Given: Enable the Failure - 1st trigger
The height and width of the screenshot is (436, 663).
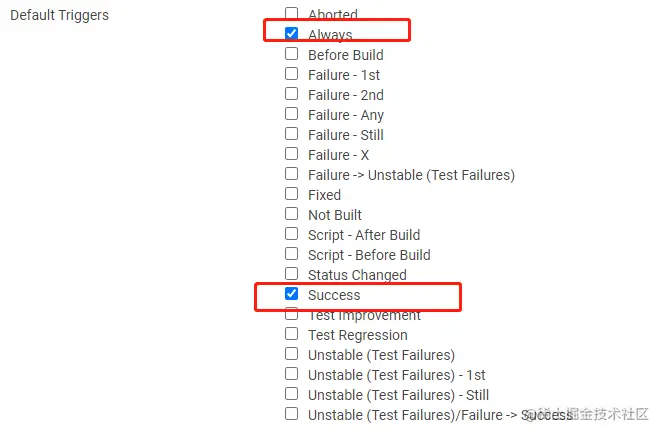Looking at the screenshot, I should point(291,74).
